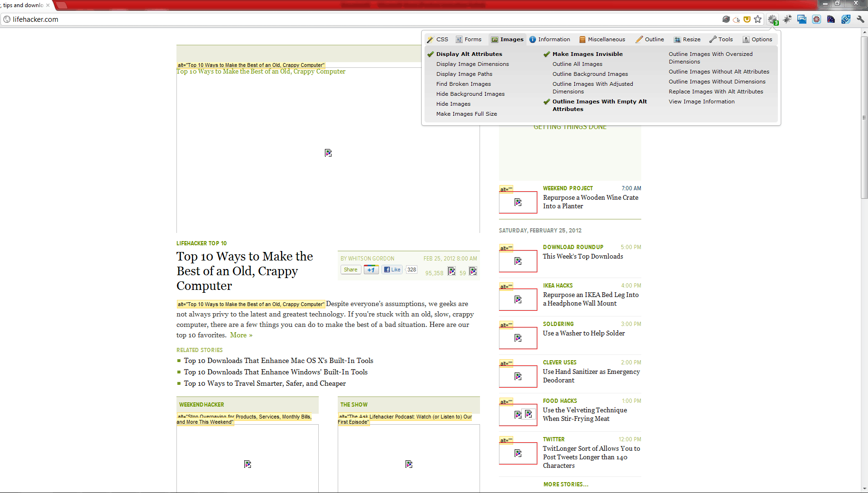Open the speedometer gauge extension icon
Screen dimensions: 868x493
[831, 19]
